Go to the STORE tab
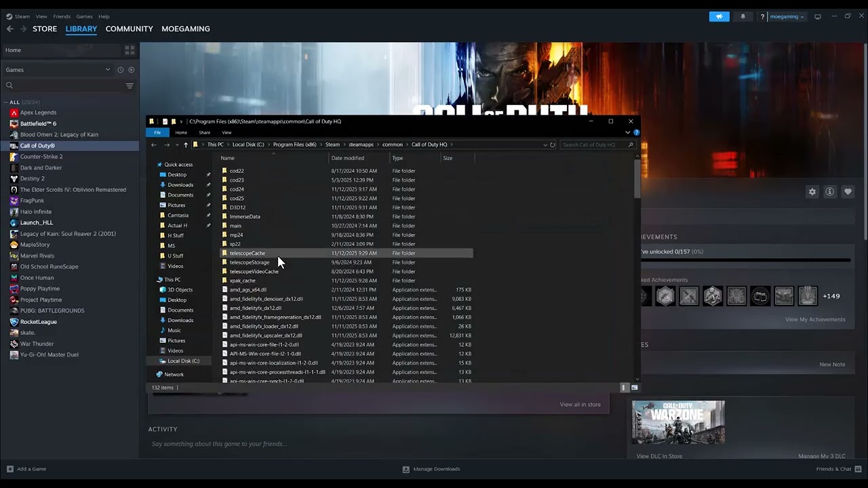The image size is (868, 488). 45,29
